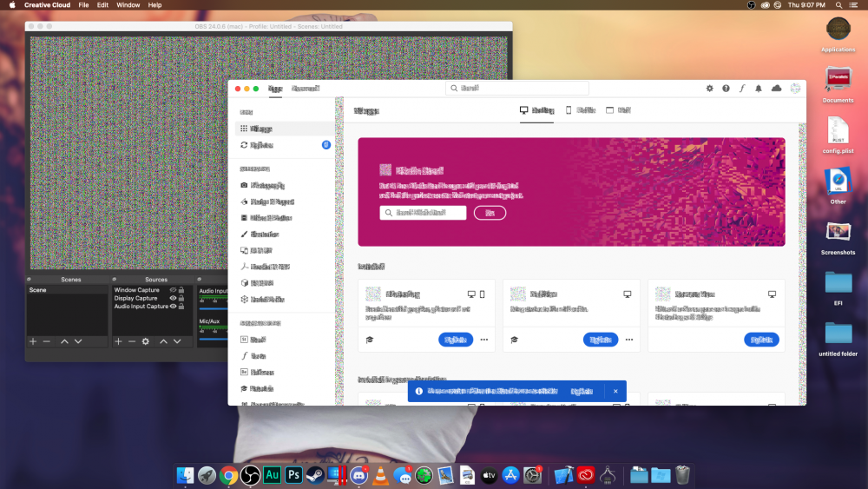Open the Updates sidebar item with refresh icon
Viewport: 868px width, 489px height.
(x=285, y=145)
